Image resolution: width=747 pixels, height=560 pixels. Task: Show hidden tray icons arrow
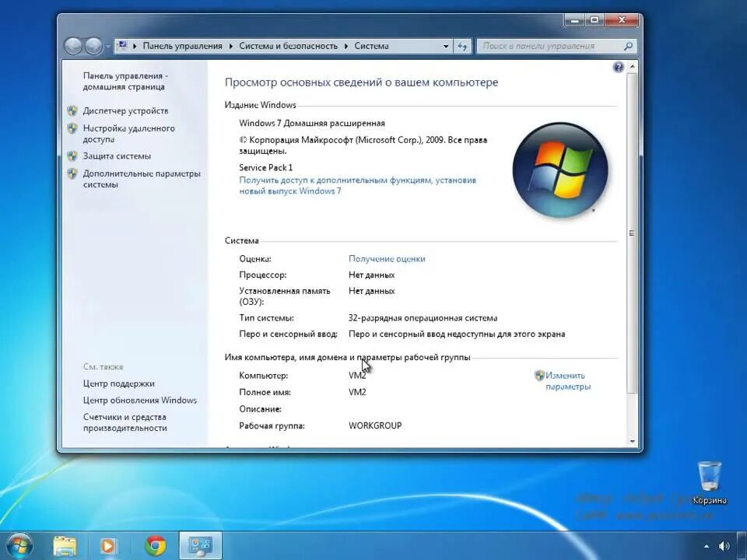(707, 546)
